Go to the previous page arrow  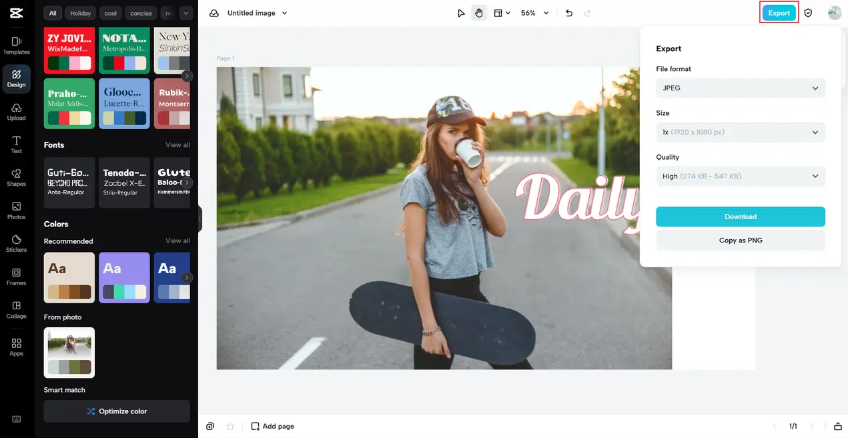(x=775, y=426)
